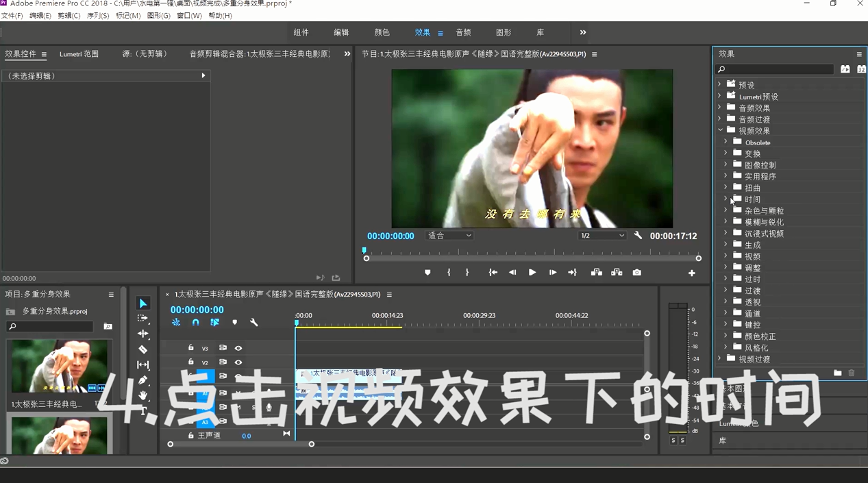
Task: Open 项目 panel menu icon
Action: (111, 295)
